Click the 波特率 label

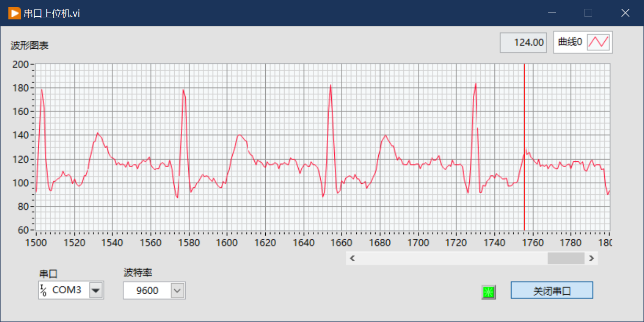(138, 273)
